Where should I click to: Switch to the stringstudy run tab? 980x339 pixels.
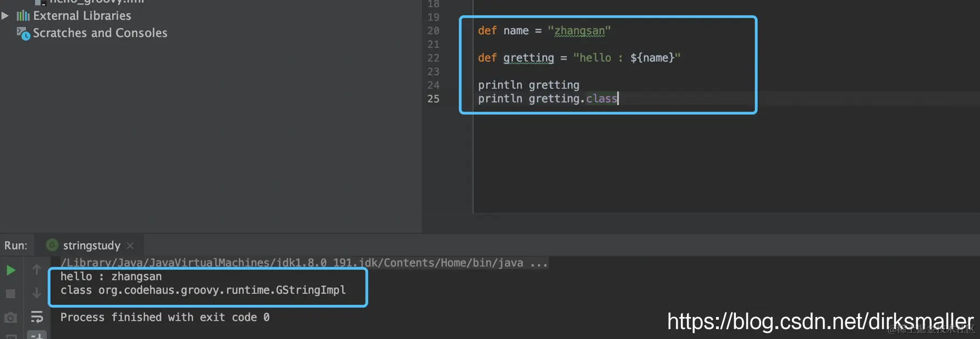[91, 245]
